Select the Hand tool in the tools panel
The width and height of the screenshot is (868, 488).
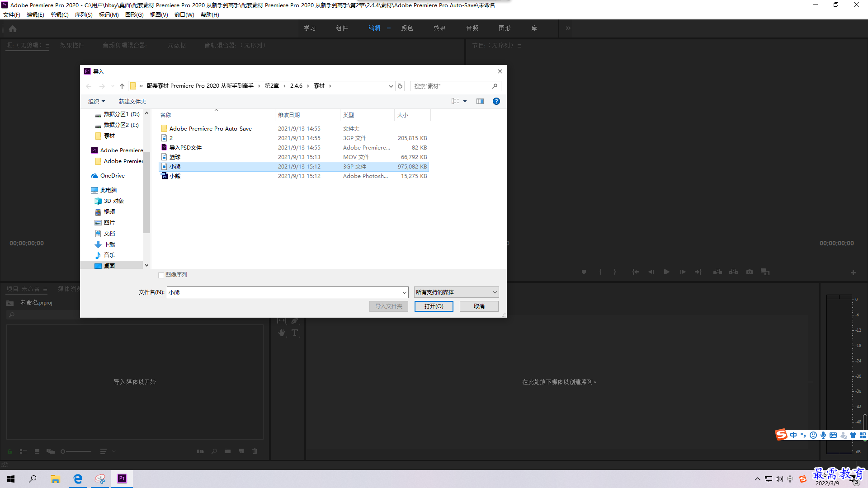point(282,333)
